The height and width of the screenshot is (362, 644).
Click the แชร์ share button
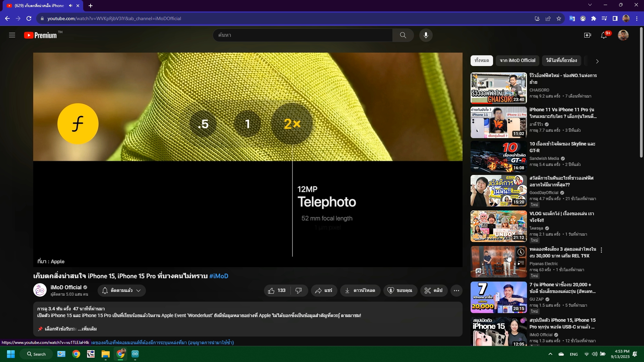point(324,291)
